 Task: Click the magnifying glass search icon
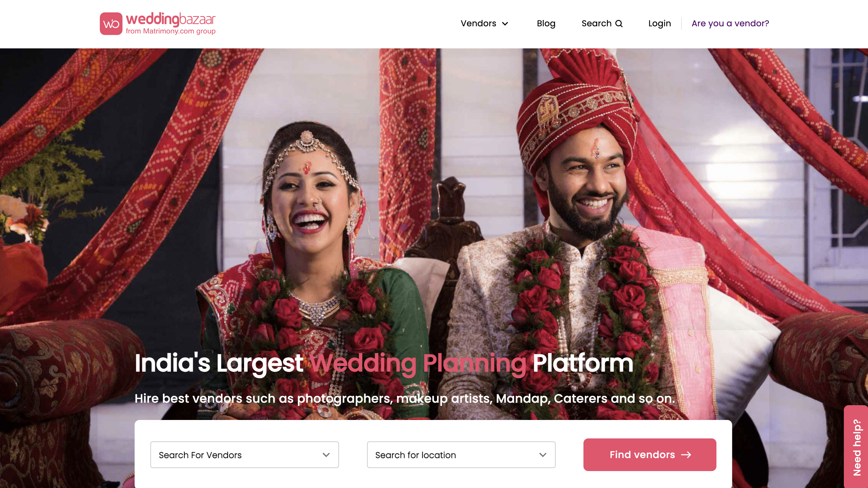click(619, 24)
